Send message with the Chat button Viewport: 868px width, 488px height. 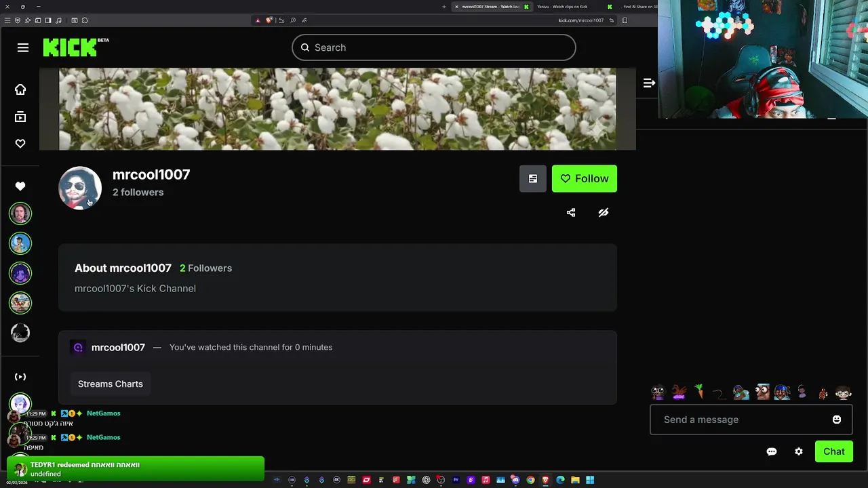(834, 451)
